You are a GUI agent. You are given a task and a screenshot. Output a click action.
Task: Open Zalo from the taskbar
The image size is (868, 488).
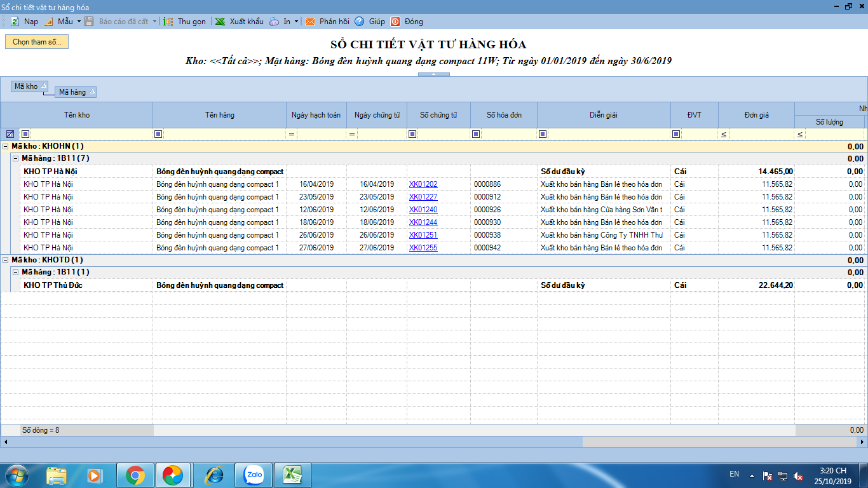click(x=254, y=475)
